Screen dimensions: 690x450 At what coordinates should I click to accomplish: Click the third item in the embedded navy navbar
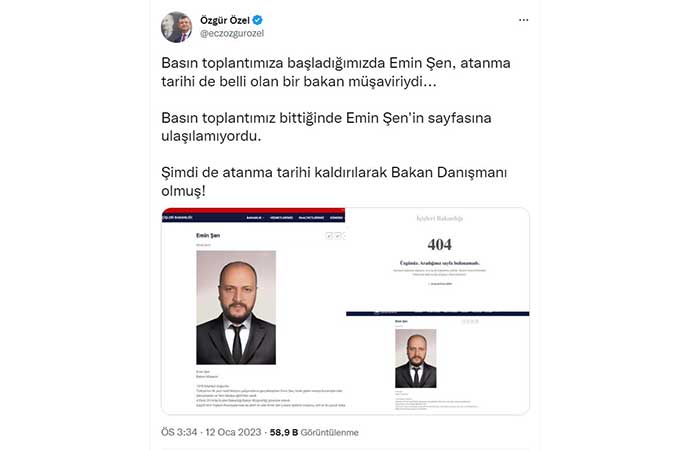[311, 218]
